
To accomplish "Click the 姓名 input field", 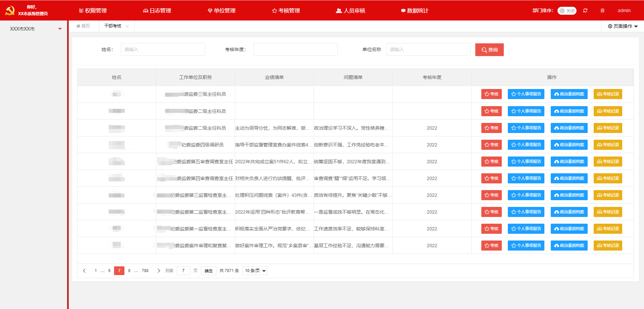I will pos(163,49).
